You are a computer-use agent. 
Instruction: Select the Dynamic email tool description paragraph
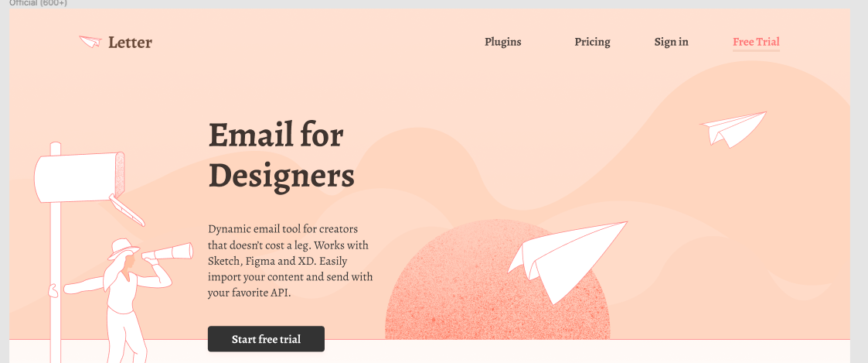[290, 261]
